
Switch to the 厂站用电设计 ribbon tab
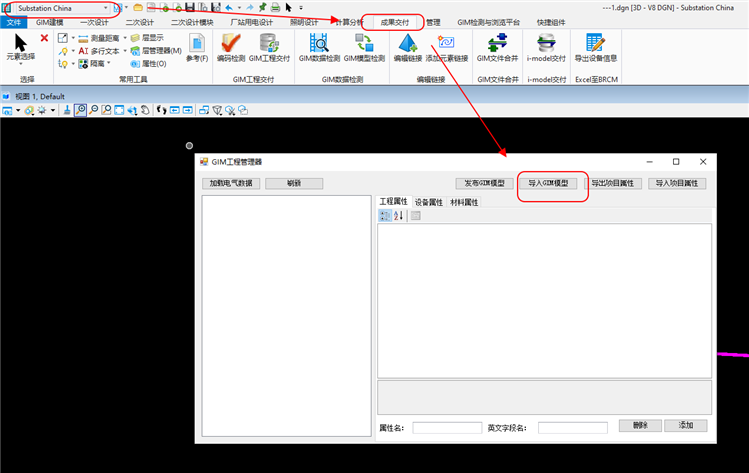251,22
